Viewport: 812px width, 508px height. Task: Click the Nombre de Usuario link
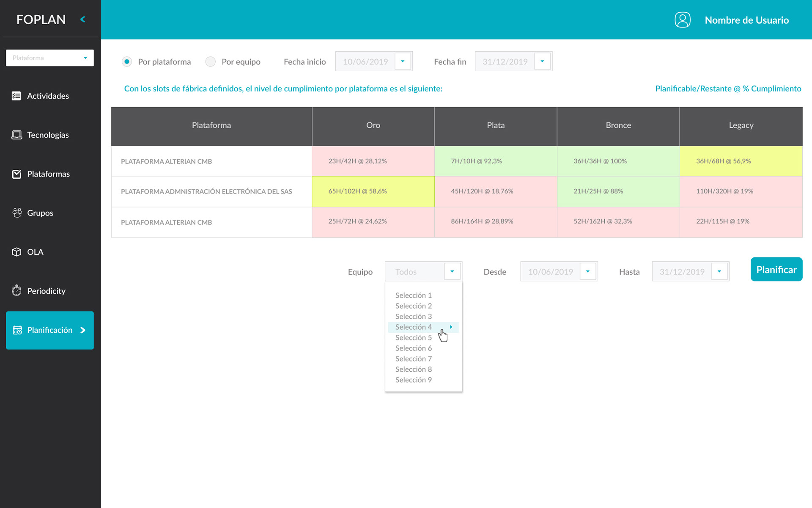[x=746, y=20]
